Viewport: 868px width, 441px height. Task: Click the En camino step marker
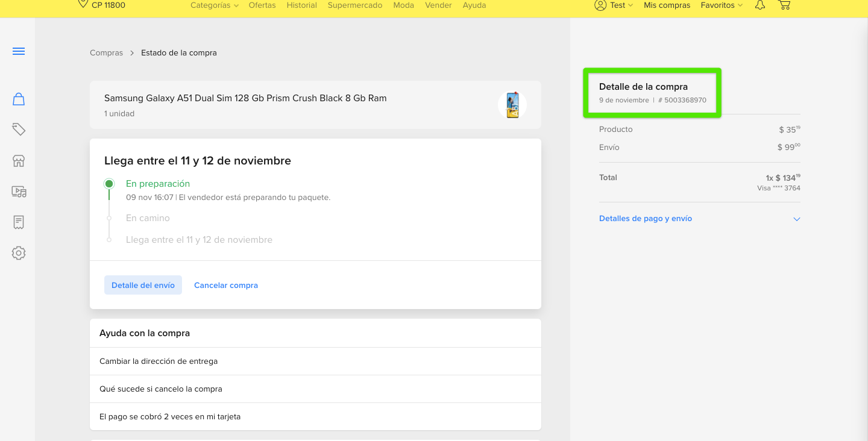click(109, 218)
